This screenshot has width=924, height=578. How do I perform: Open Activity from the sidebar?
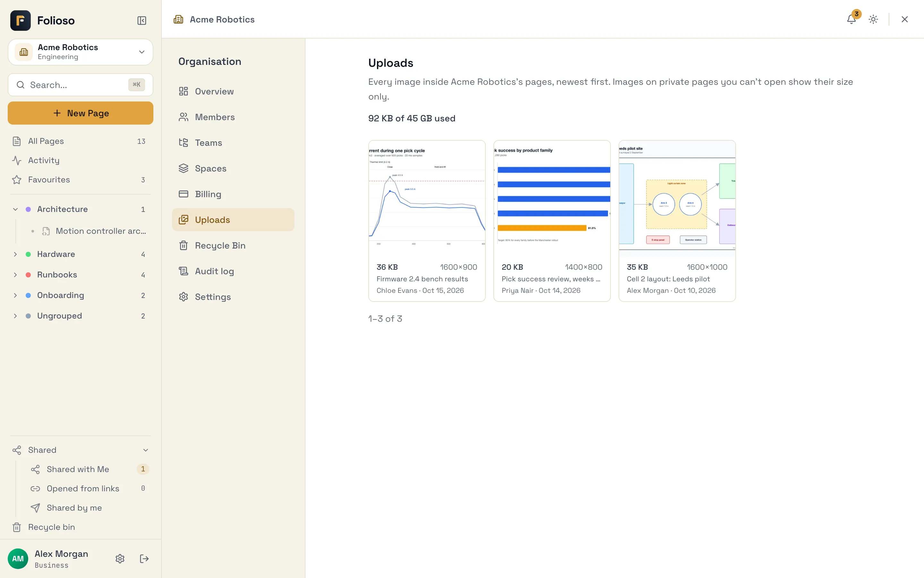tap(81, 160)
